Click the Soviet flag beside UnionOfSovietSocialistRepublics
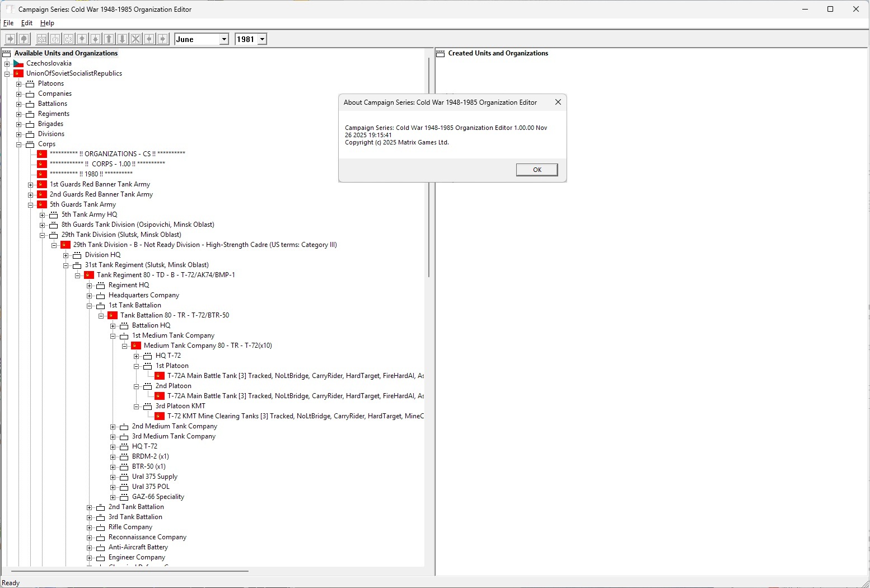The image size is (870, 588). (x=18, y=73)
